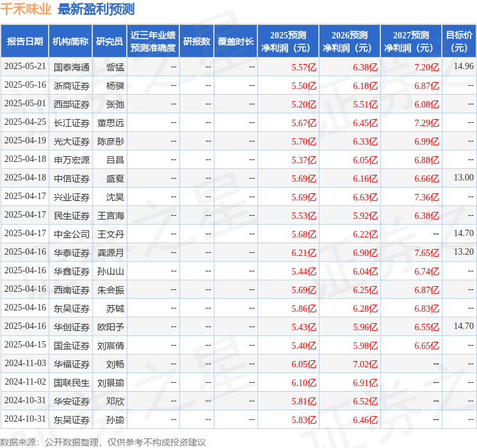Select the 研报数 column header
The height and width of the screenshot is (448, 477).
point(197,42)
